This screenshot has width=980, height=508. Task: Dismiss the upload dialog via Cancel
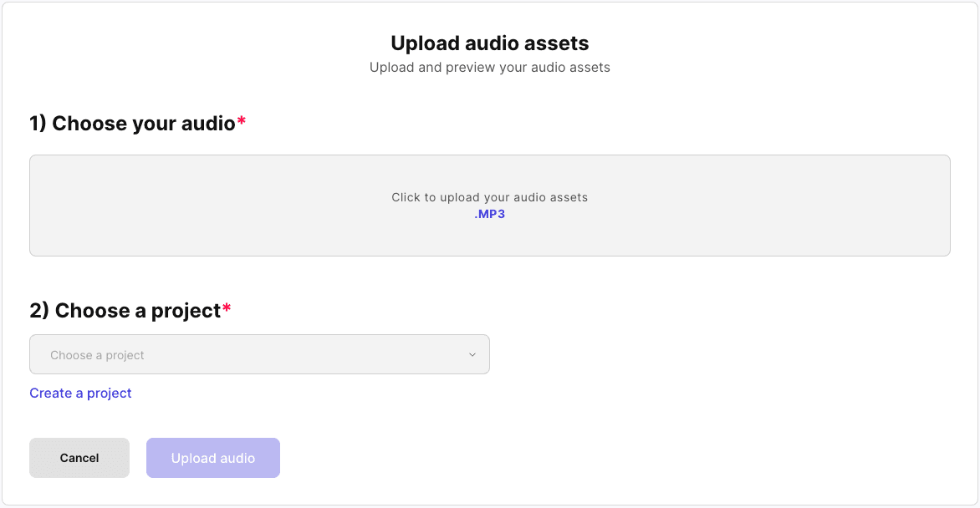(x=79, y=458)
